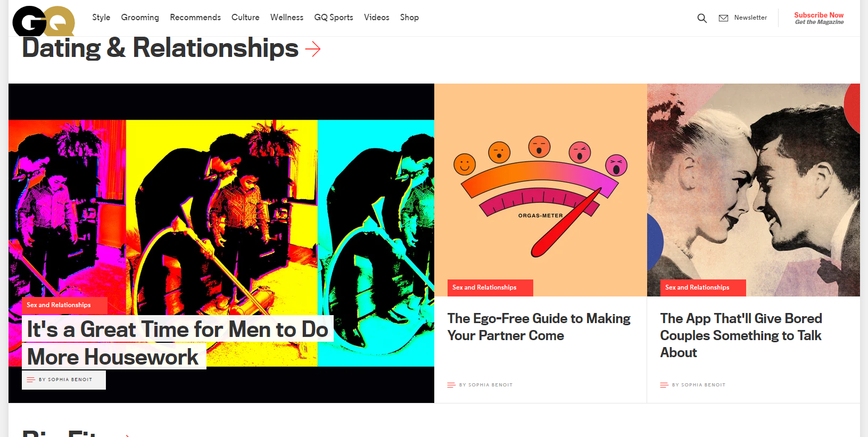Open The Ego-Free Guide article title
Viewport: 868px width, 437px height.
tap(539, 327)
